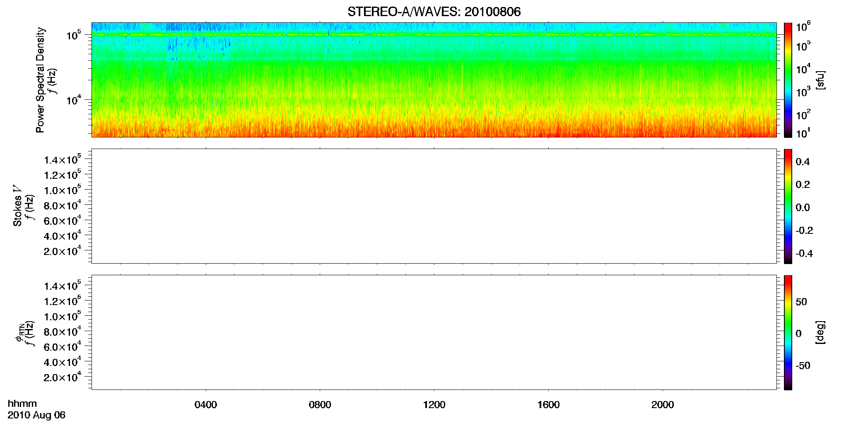Image resolution: width=868 pixels, height=447 pixels.
Task: Click the 0 label on degree color bar
Action: tap(798, 334)
